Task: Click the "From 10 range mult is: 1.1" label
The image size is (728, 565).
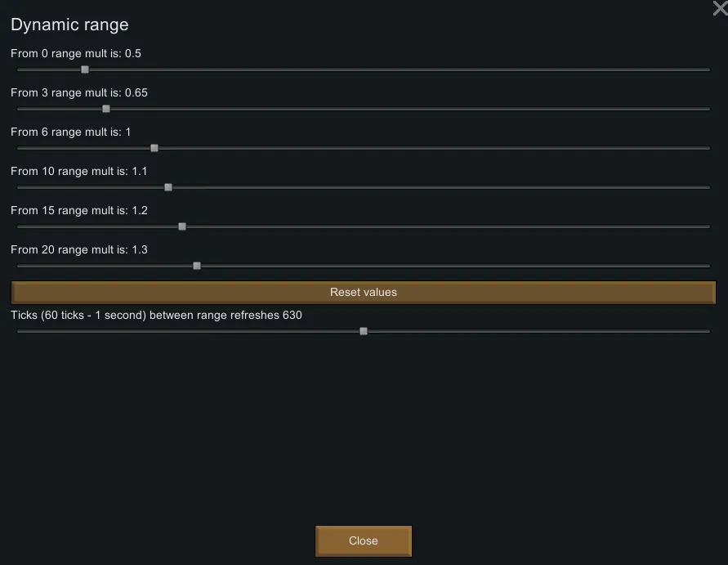Action: click(x=79, y=172)
